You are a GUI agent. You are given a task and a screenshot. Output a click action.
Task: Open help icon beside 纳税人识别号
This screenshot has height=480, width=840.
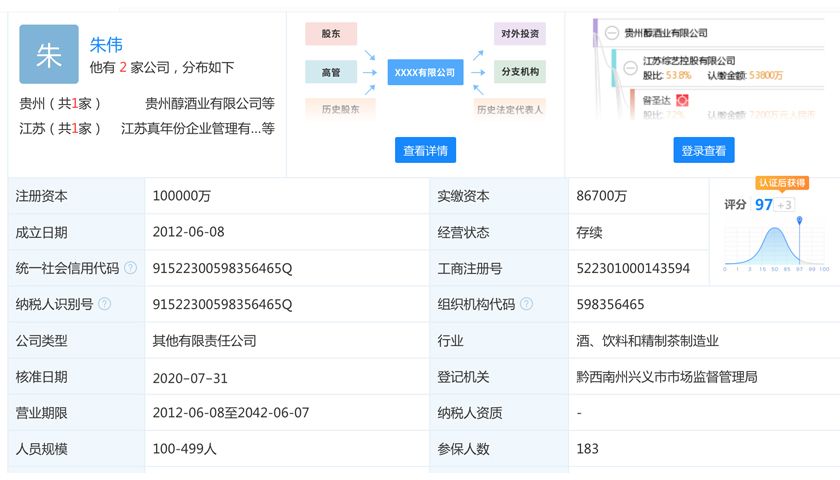pyautogui.click(x=104, y=304)
